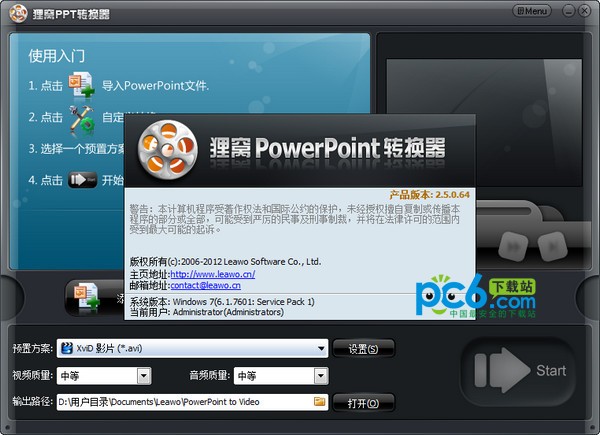The width and height of the screenshot is (600, 435).
Task: Click the 当前用户 Administrator text line
Action: click(x=207, y=312)
